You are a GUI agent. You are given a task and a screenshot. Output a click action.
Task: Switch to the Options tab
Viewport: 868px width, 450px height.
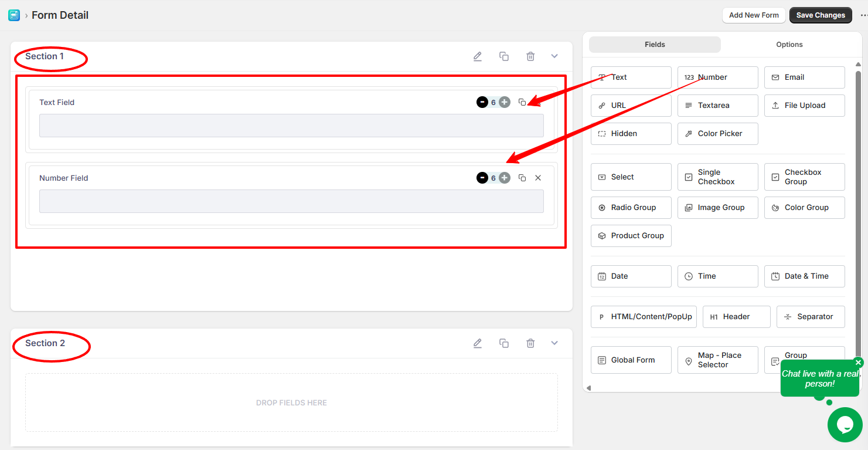[789, 45]
